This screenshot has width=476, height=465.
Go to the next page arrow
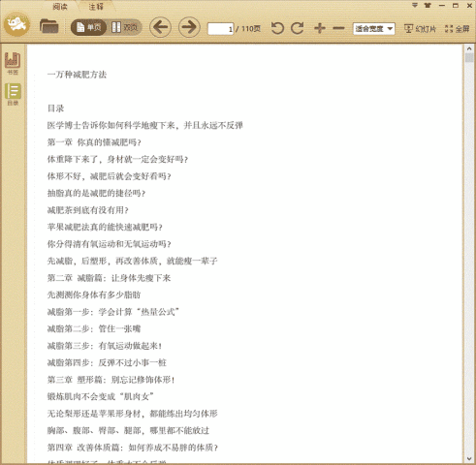pos(189,27)
